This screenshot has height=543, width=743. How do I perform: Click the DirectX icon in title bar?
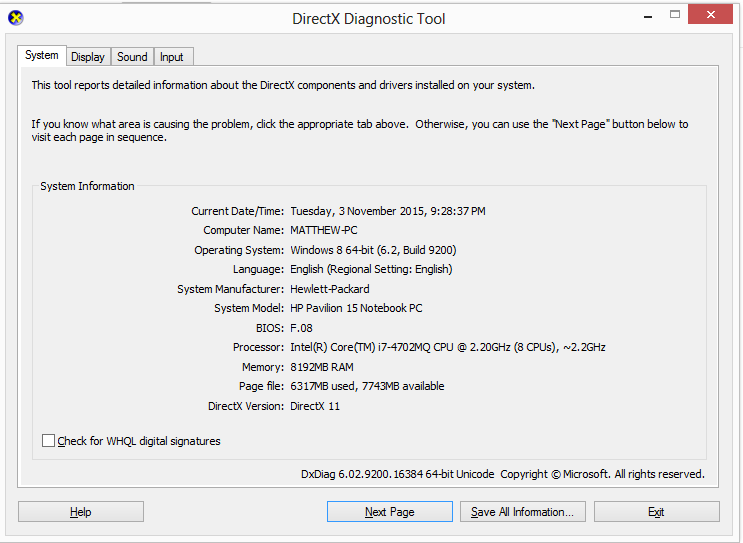(16, 18)
